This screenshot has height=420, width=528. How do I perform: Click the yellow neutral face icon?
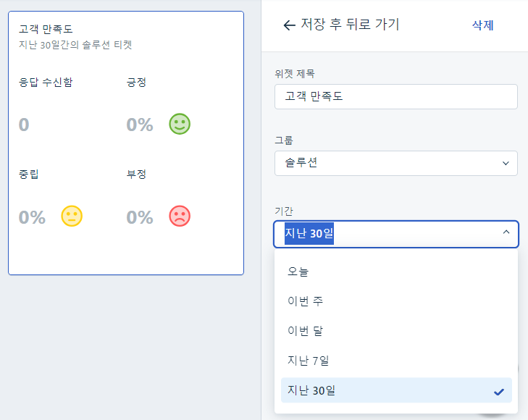click(x=72, y=216)
